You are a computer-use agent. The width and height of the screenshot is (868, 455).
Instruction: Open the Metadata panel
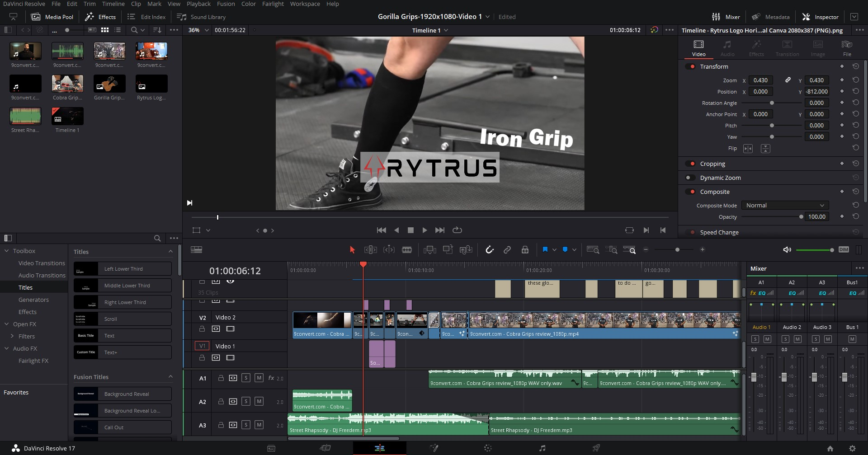point(771,17)
